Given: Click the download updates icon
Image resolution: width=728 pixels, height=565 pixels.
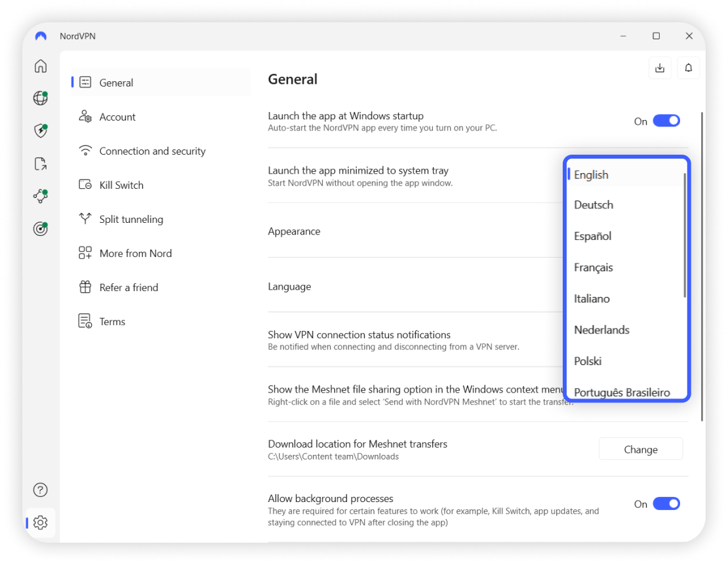Looking at the screenshot, I should click(660, 68).
